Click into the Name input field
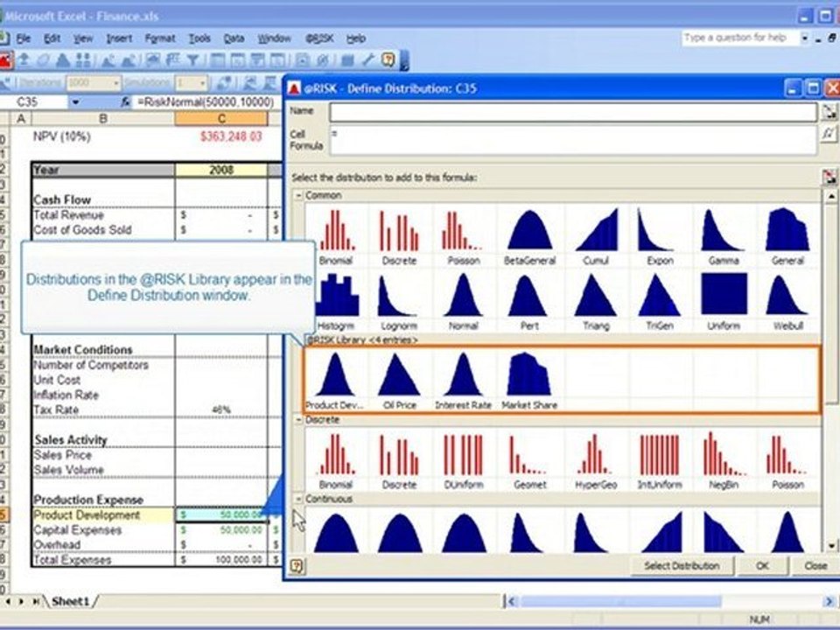Viewport: 840px width, 630px height. pyautogui.click(x=572, y=111)
